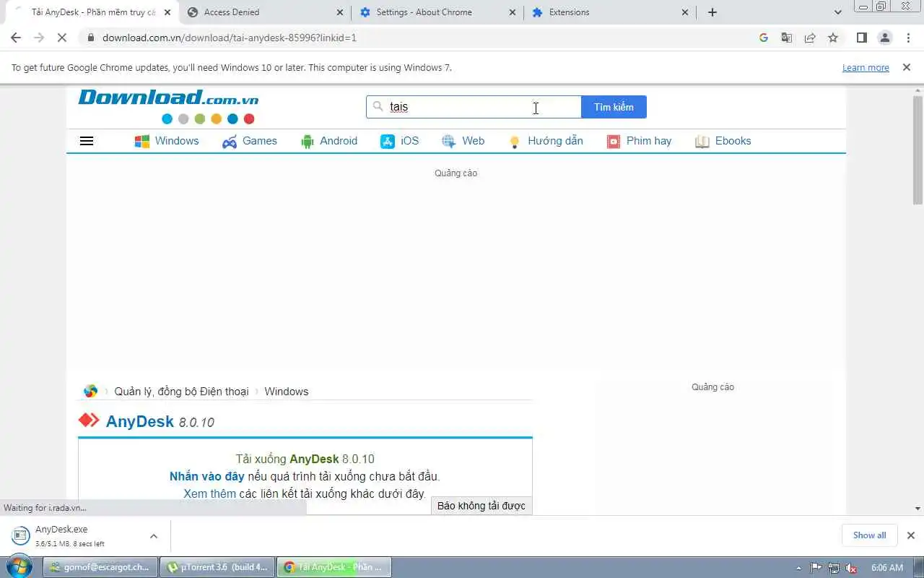Viewport: 924px width, 578px height.
Task: Open the hamburger menu on Download.com.vn
Action: pos(87,141)
